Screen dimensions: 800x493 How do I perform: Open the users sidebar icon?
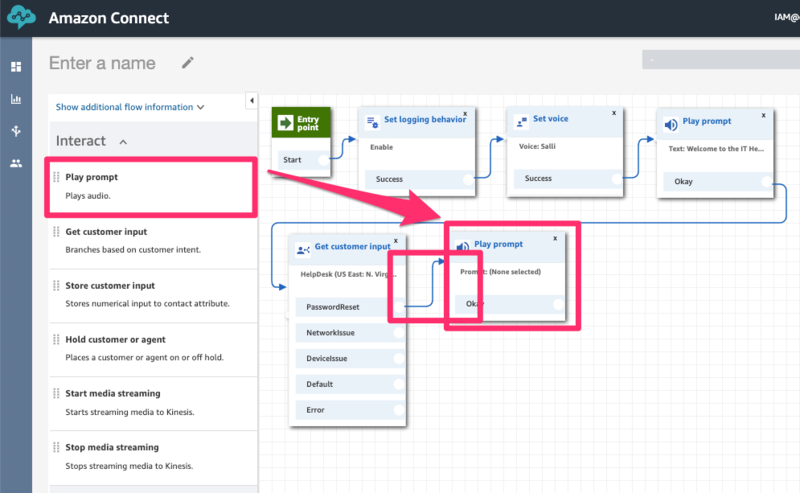(16, 163)
